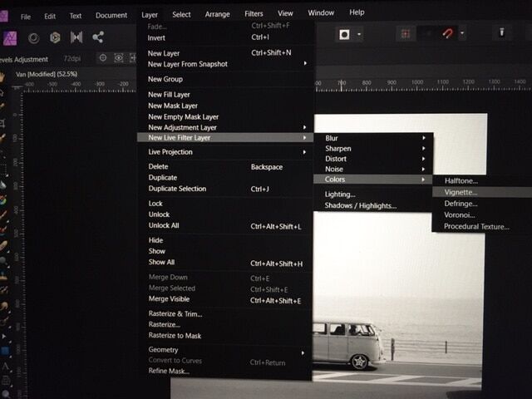The width and height of the screenshot is (532, 399).
Task: Switch to the Develop Persona icon
Action: point(55,37)
